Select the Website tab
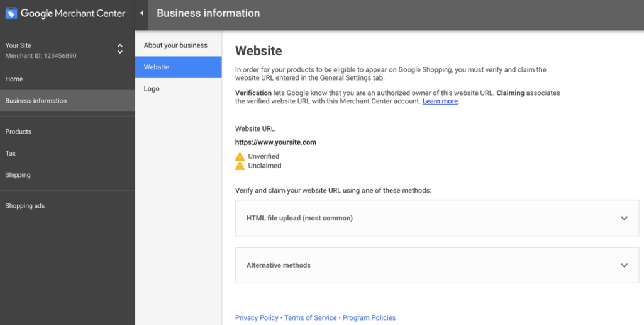Image resolution: width=644 pixels, height=325 pixels. pos(157,67)
